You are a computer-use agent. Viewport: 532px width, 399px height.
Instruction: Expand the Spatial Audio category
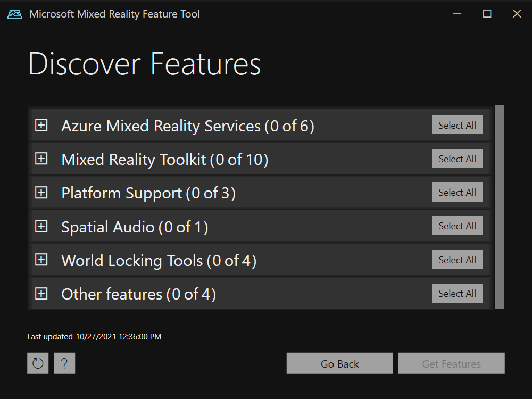[41, 227]
